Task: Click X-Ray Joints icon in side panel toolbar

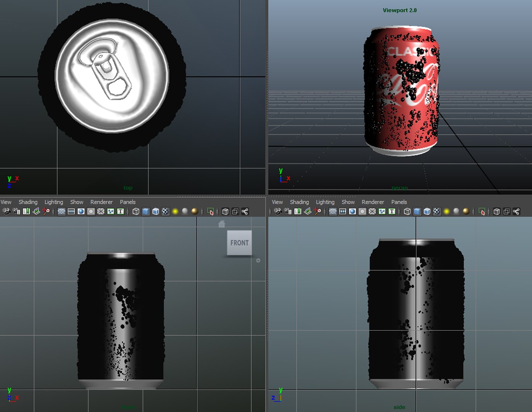Action: click(516, 211)
